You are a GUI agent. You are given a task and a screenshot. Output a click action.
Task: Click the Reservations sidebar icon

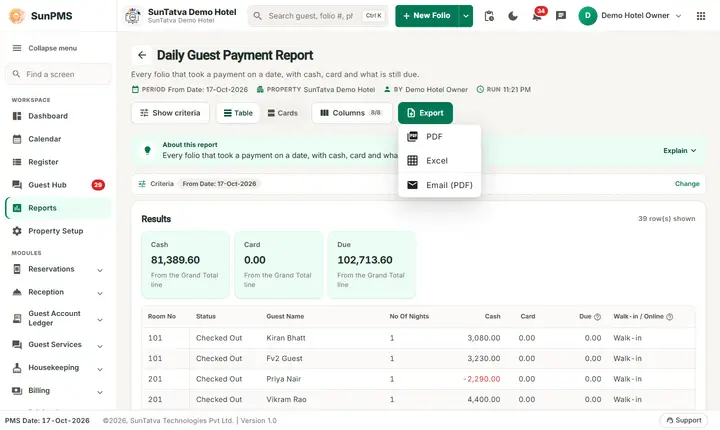(17, 269)
